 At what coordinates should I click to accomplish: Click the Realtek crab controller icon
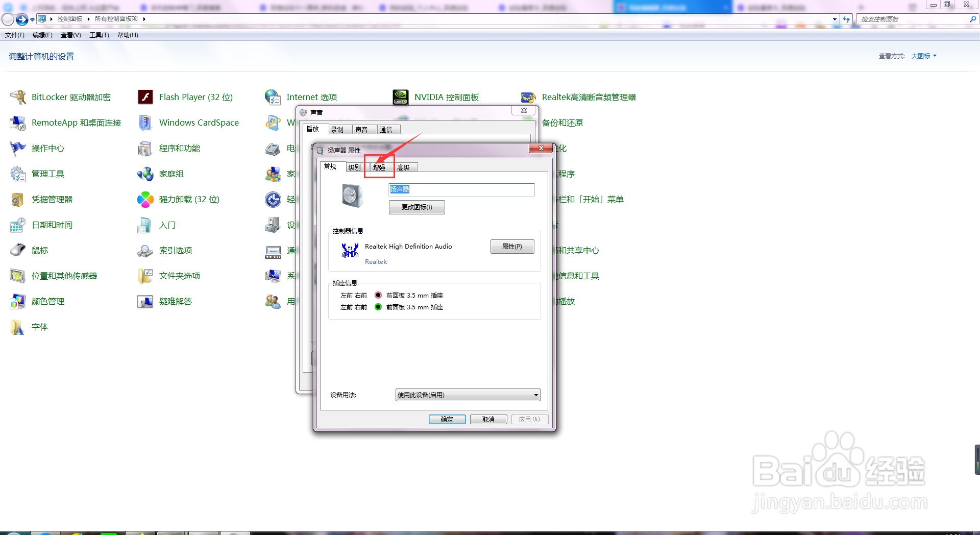350,250
